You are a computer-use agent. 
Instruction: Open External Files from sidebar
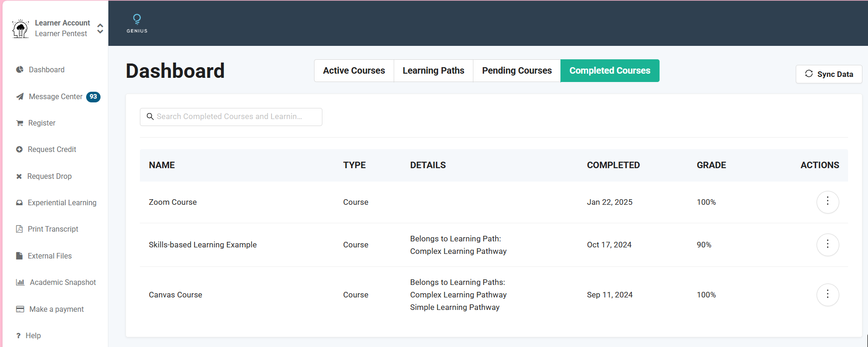coord(50,256)
